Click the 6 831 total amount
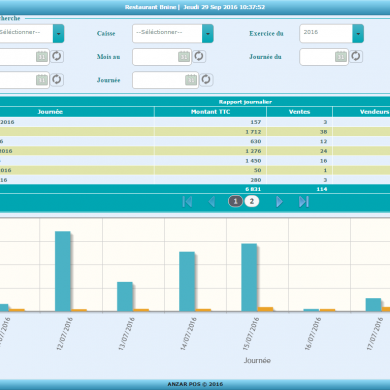This screenshot has width=390, height=390. pos(253,189)
